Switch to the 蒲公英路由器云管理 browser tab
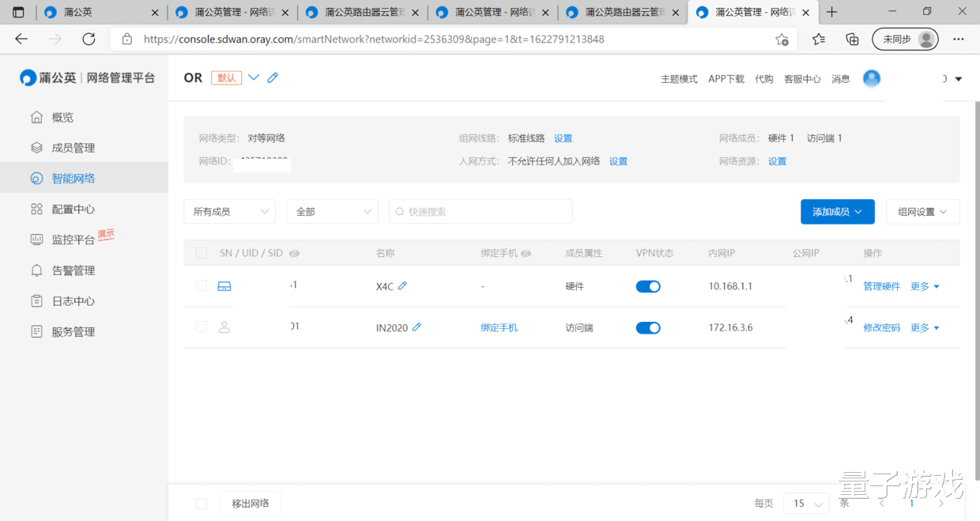This screenshot has width=980, height=521. point(362,12)
